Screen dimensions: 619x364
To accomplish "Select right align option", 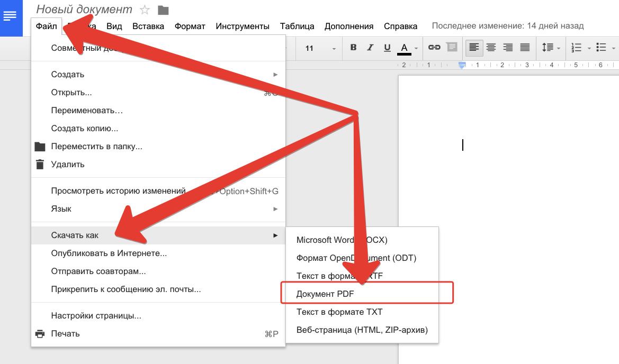I will [508, 48].
